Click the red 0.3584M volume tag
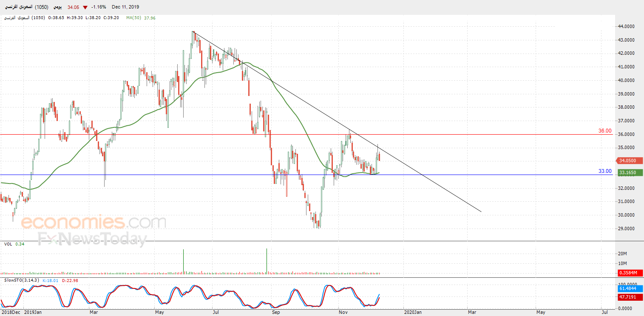Image resolution: width=644 pixels, height=316 pixels. point(630,273)
